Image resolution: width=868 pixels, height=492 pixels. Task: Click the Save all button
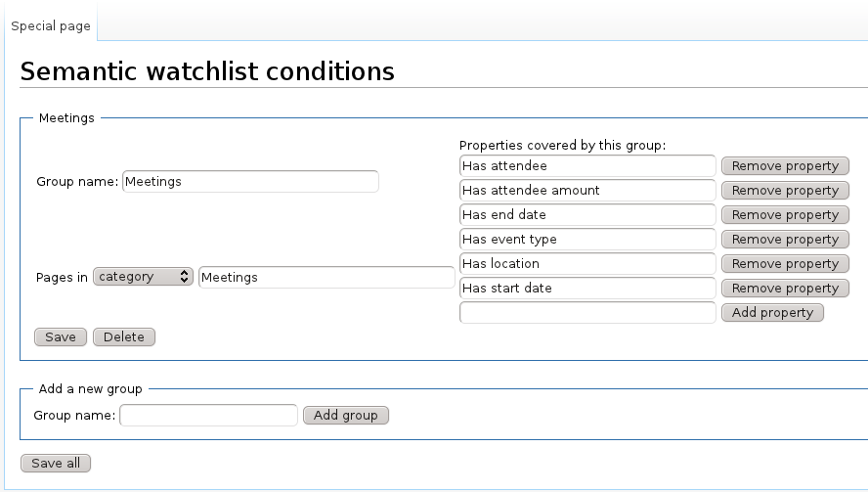[56, 463]
